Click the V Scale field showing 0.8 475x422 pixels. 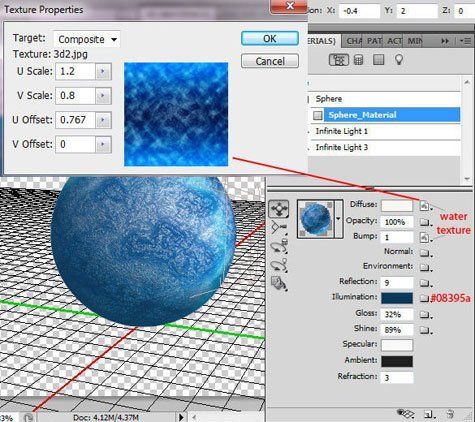tap(76, 96)
